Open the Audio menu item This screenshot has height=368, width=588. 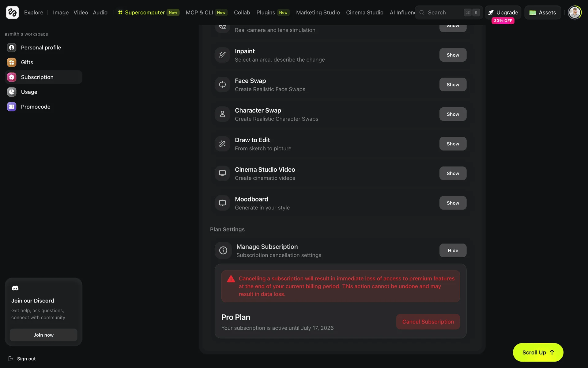tap(100, 13)
